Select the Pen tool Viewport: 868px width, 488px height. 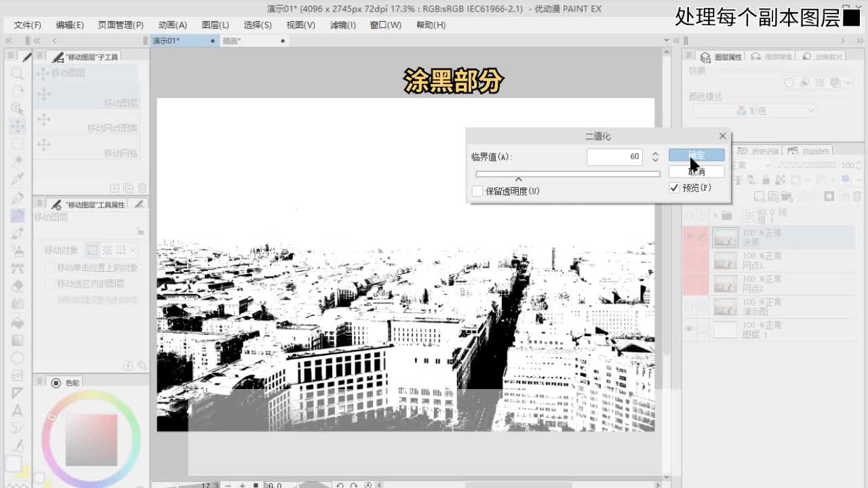click(18, 198)
